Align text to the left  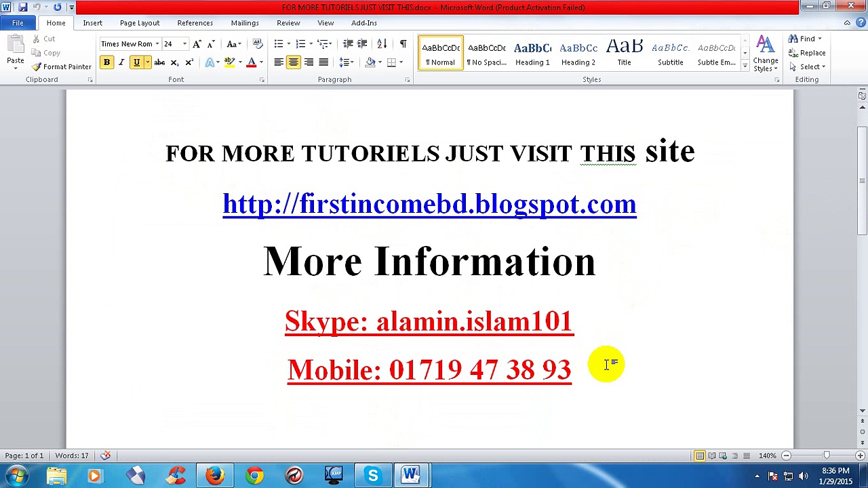pos(279,62)
